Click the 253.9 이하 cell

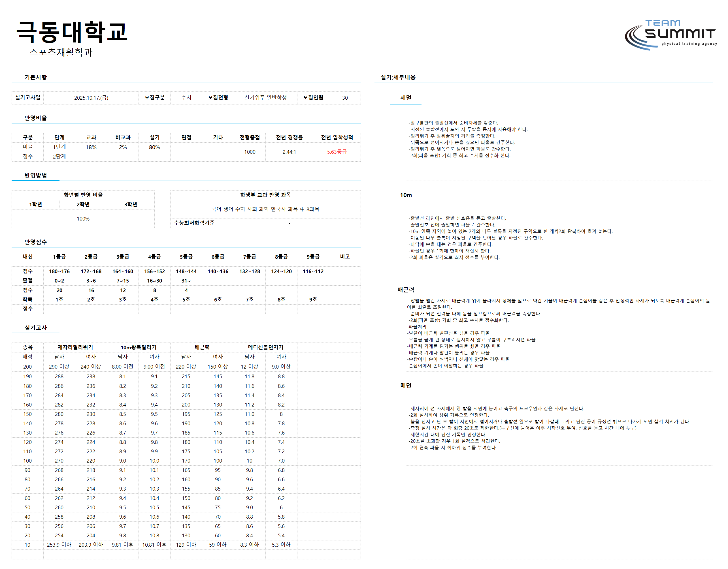(x=59, y=545)
